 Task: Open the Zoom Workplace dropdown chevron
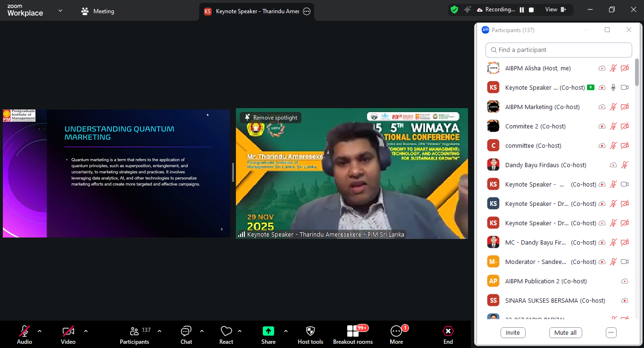(60, 10)
